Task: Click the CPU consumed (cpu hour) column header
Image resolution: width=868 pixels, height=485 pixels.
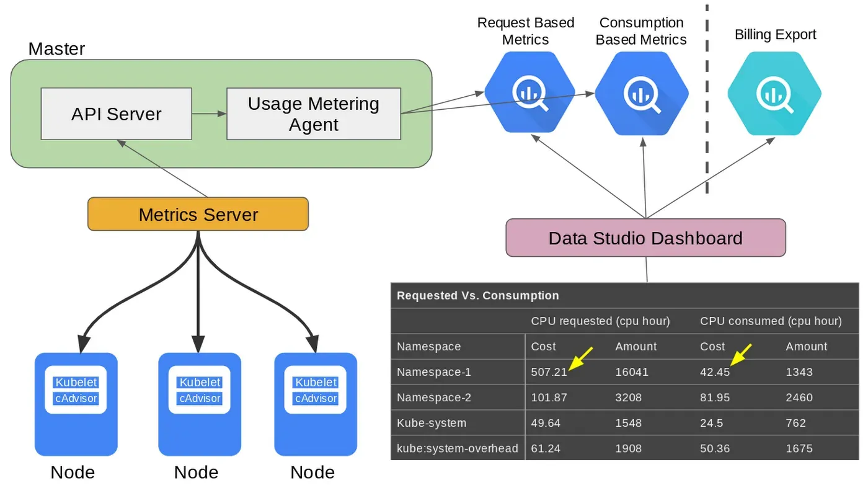Action: click(771, 321)
